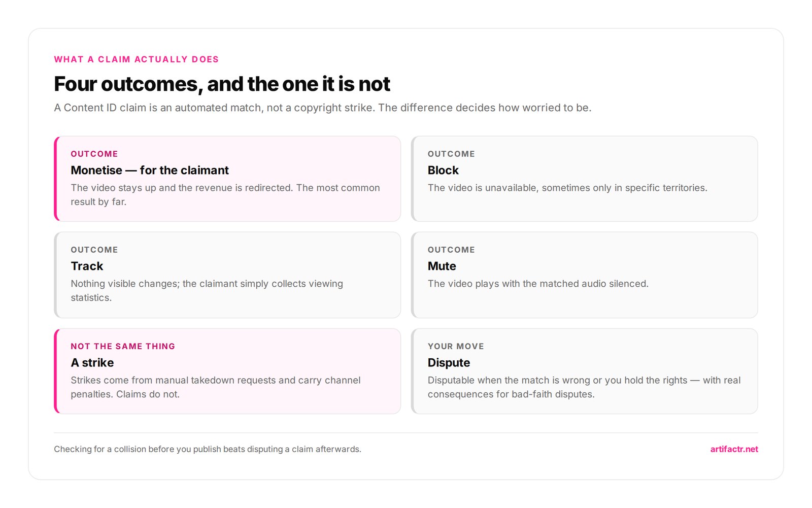
Task: Click the headline 'Four outcomes, and the one it is not'
Action: (x=222, y=84)
